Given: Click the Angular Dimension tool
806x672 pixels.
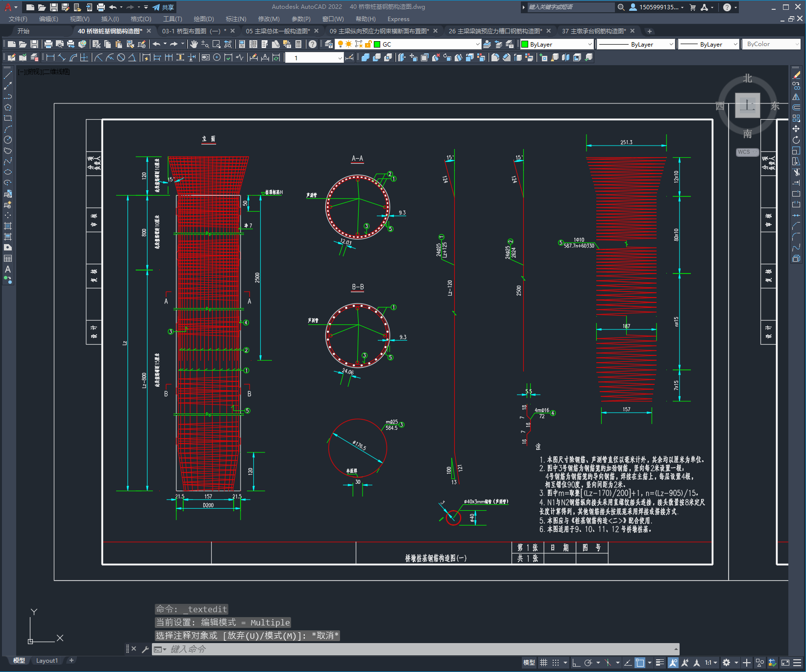Looking at the screenshot, I should pos(132,57).
